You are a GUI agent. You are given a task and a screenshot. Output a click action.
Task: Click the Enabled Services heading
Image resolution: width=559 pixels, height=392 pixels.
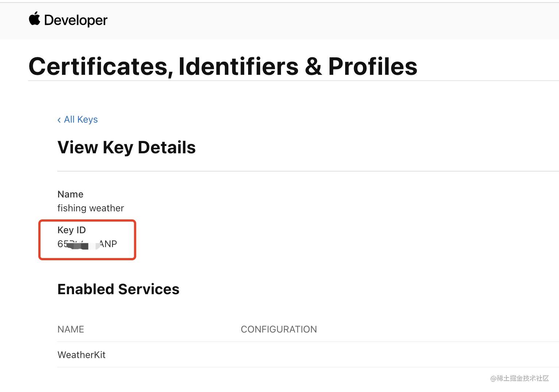[119, 289]
